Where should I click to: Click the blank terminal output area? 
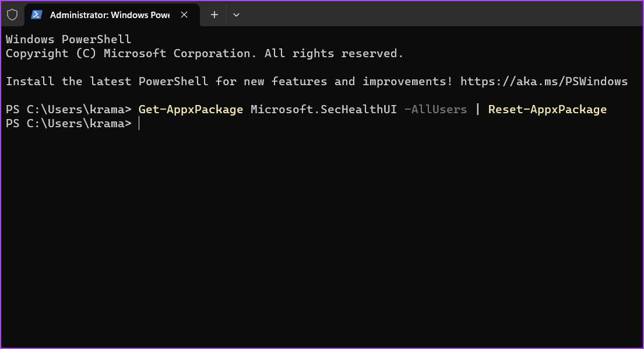tap(321, 233)
